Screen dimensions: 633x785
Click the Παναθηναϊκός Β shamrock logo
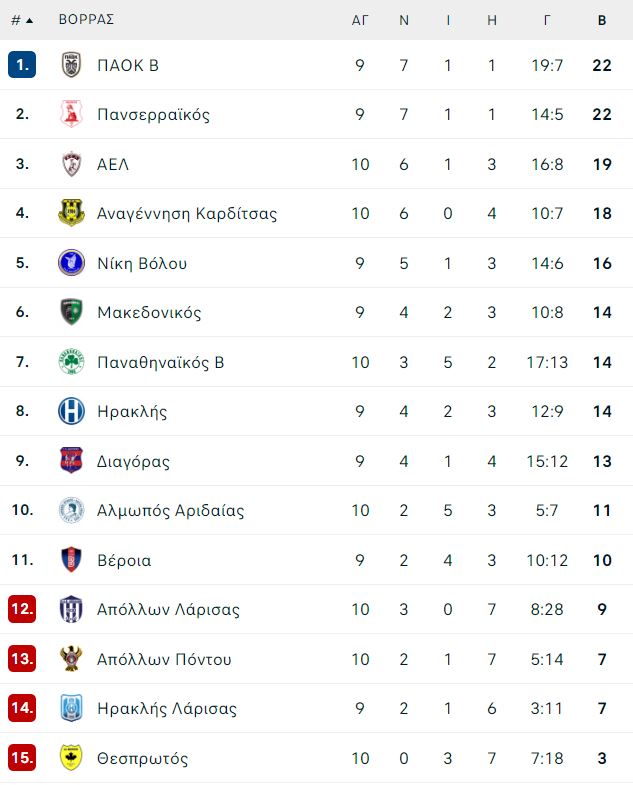71,361
